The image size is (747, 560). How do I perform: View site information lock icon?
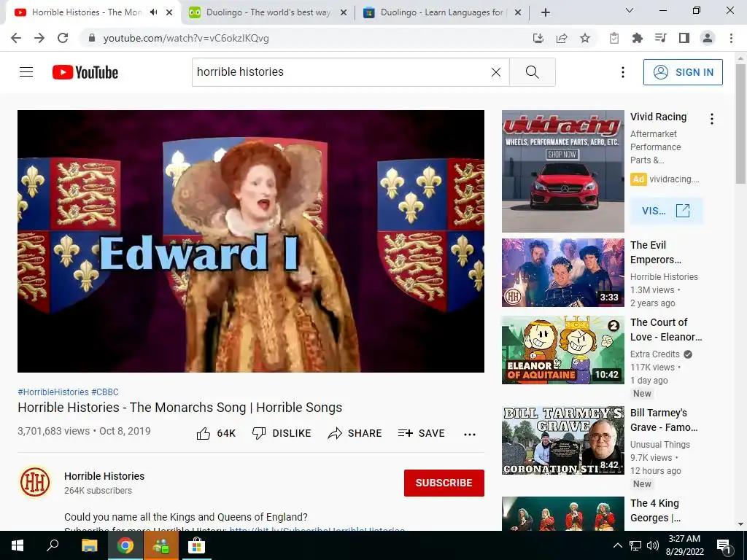click(92, 38)
